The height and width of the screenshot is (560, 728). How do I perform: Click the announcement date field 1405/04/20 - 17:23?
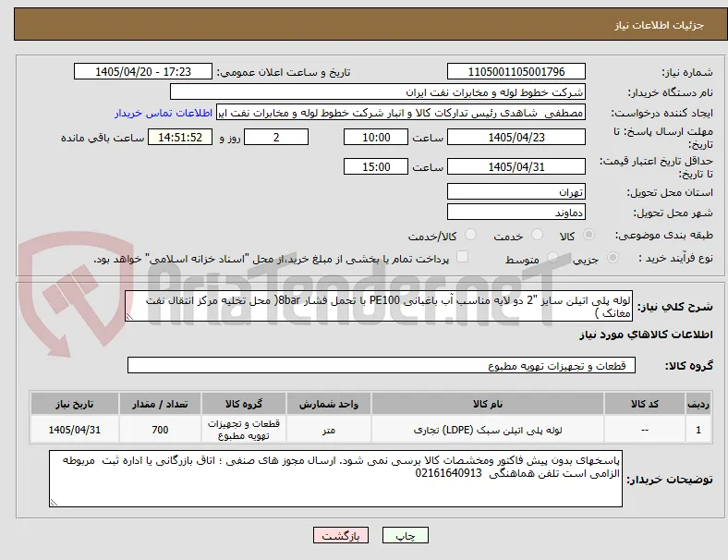click(x=143, y=72)
